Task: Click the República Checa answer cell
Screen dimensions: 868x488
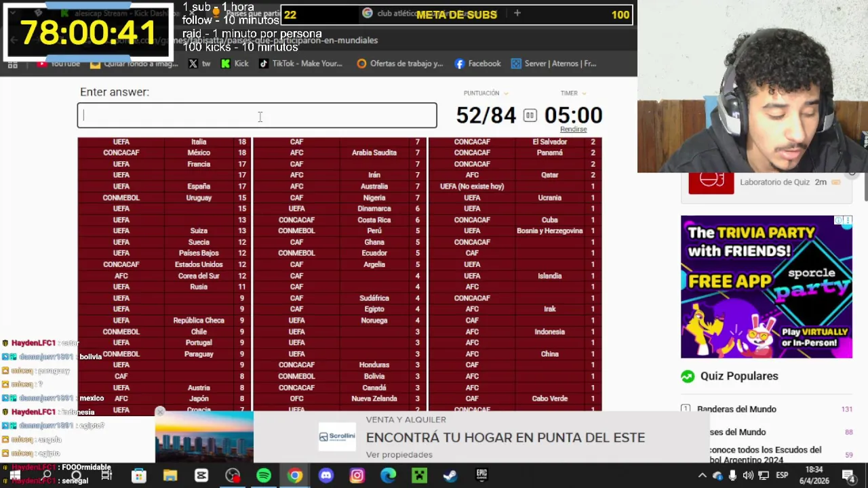Action: coord(199,321)
